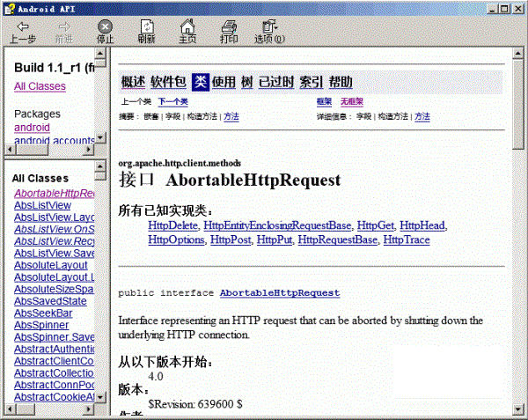Open the 索引 index tab
The height and width of the screenshot is (420, 528).
pyautogui.click(x=312, y=82)
